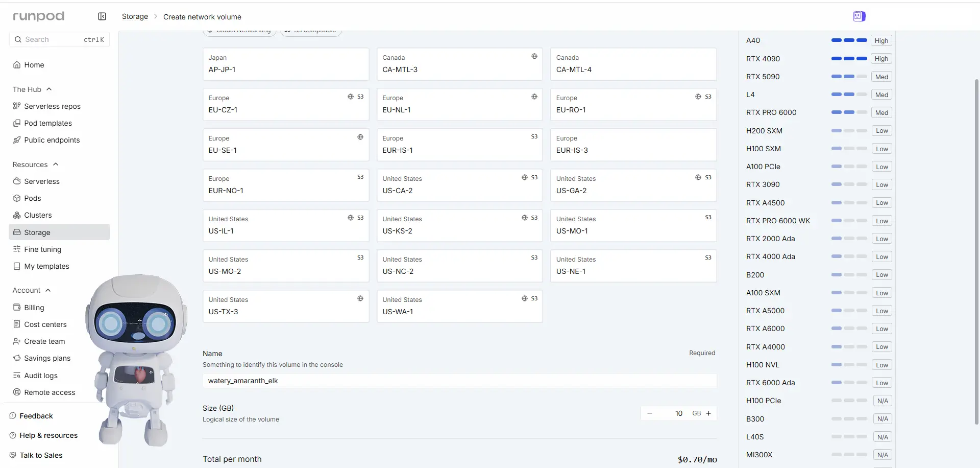Select the US-WA-1 datacenter card
The height and width of the screenshot is (468, 980).
point(459,306)
